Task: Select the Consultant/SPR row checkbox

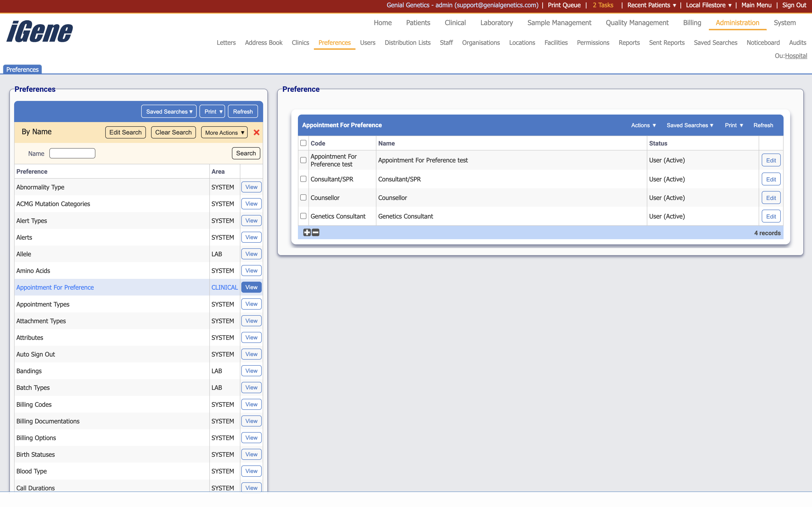Action: pyautogui.click(x=303, y=179)
